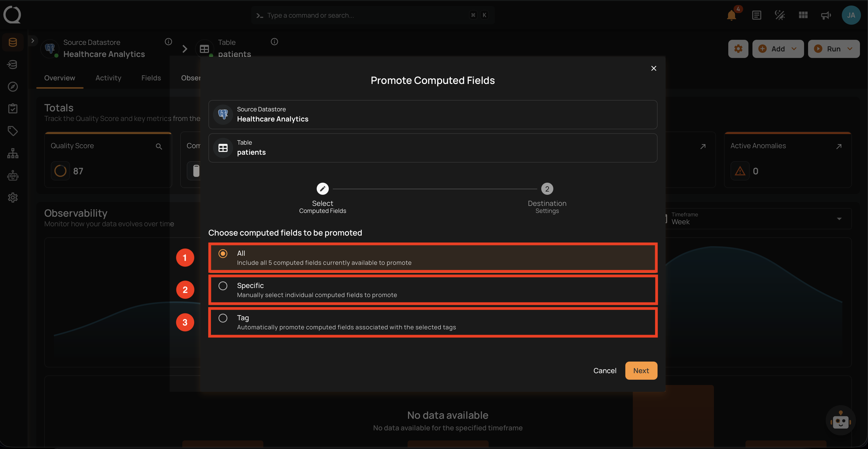Click the info icon beside Table
This screenshot has width=868, height=449.
(274, 42)
